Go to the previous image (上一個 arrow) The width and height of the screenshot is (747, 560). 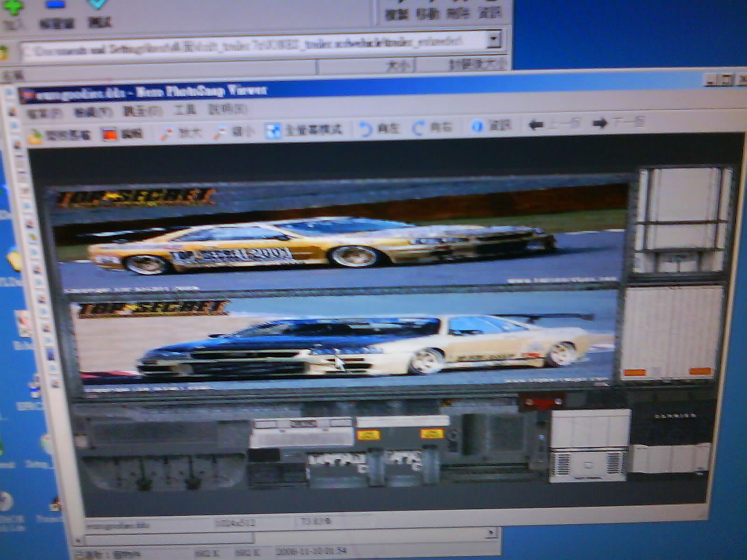tap(554, 124)
